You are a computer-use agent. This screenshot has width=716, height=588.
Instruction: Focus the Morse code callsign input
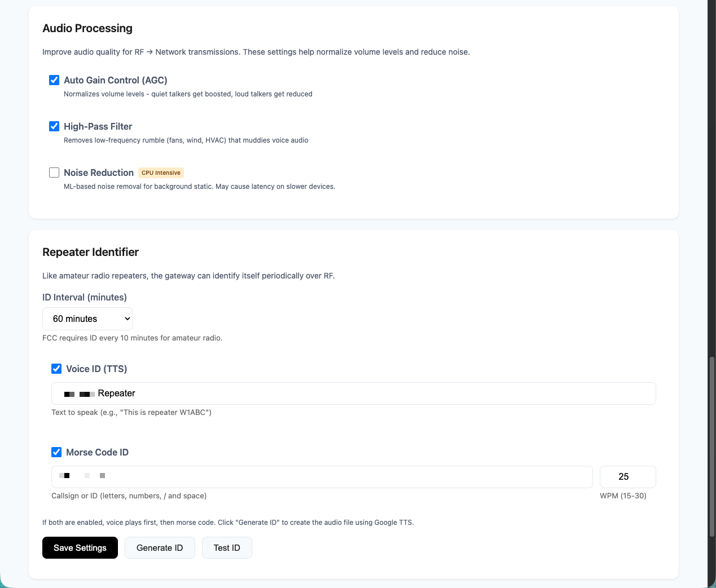pos(322,477)
